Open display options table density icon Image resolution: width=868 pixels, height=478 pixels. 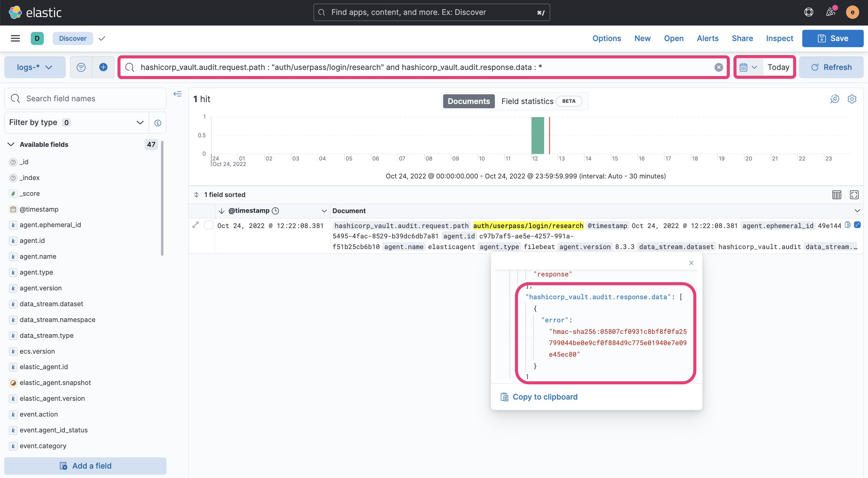[x=837, y=195]
